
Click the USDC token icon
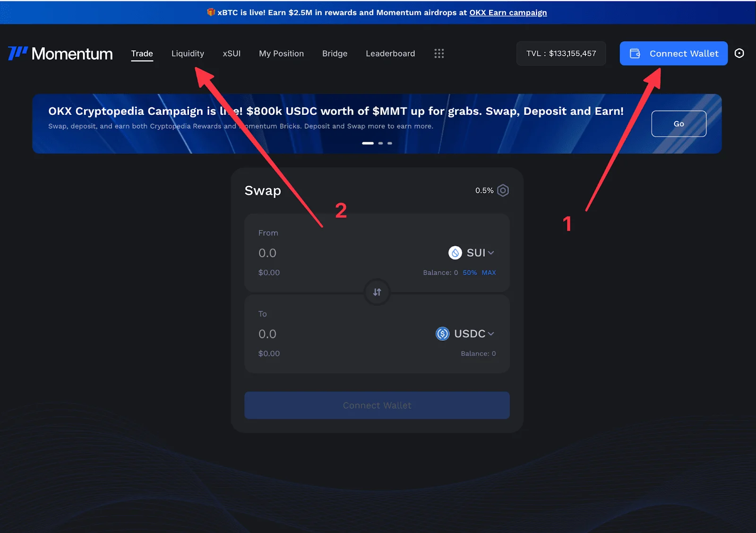point(442,334)
